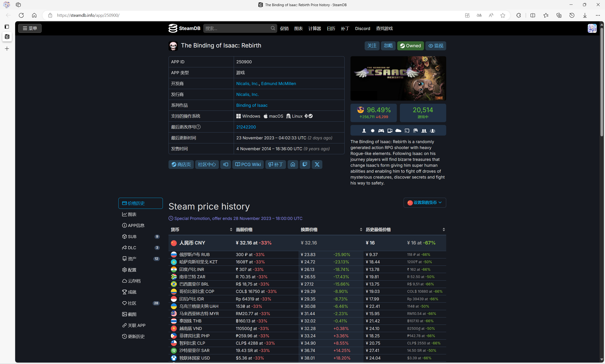This screenshot has width=605, height=364.
Task: Click the 俄罗斯卢布 RUB currency row
Action: [307, 255]
